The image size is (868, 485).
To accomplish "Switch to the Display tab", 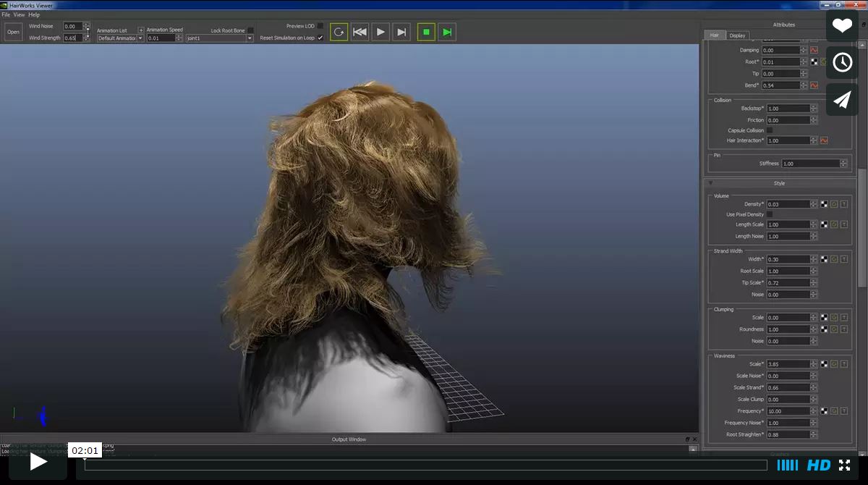I will 737,35.
